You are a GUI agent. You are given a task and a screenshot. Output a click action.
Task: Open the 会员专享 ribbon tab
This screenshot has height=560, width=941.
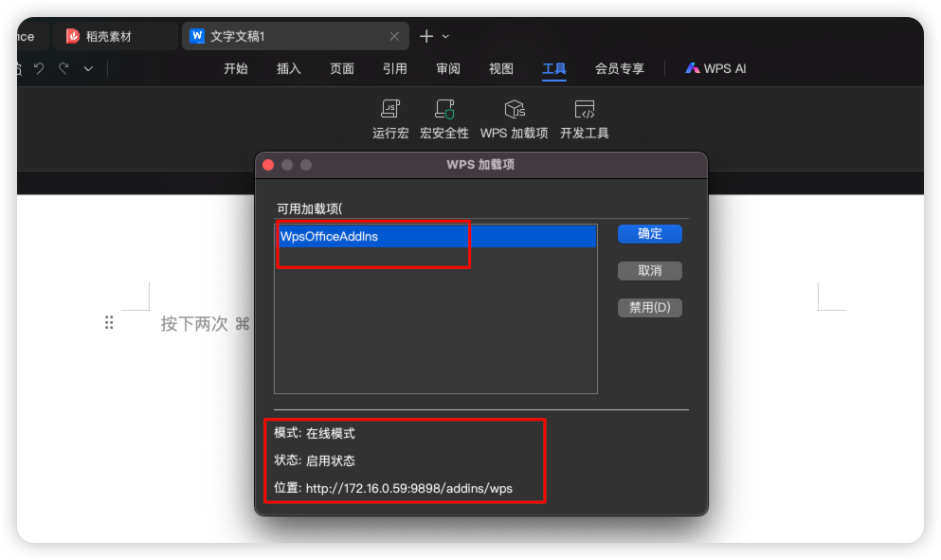[x=620, y=68]
